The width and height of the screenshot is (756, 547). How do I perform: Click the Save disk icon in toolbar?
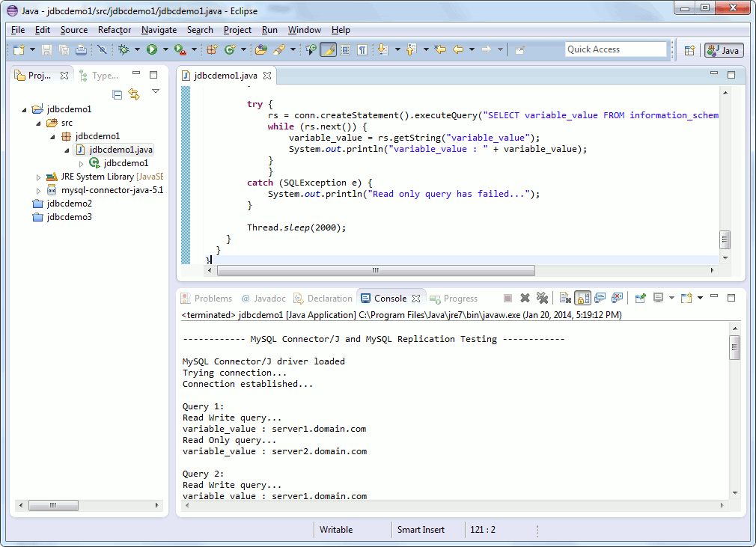[x=46, y=49]
